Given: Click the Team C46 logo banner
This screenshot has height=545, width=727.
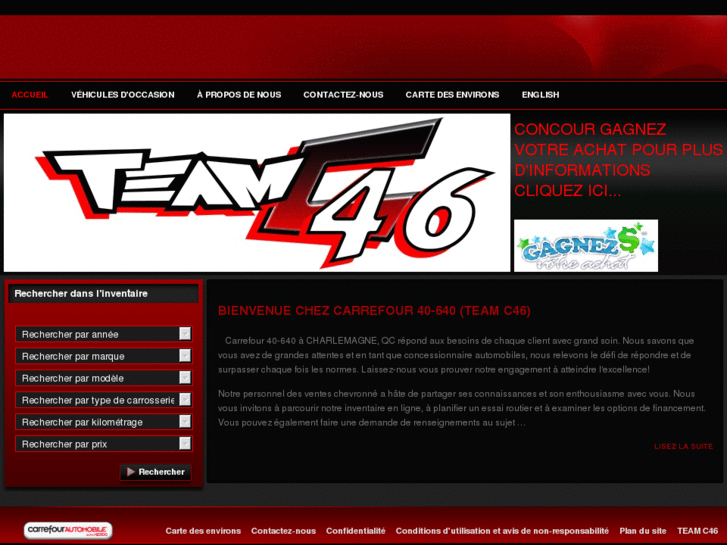Looking at the screenshot, I should [x=257, y=192].
